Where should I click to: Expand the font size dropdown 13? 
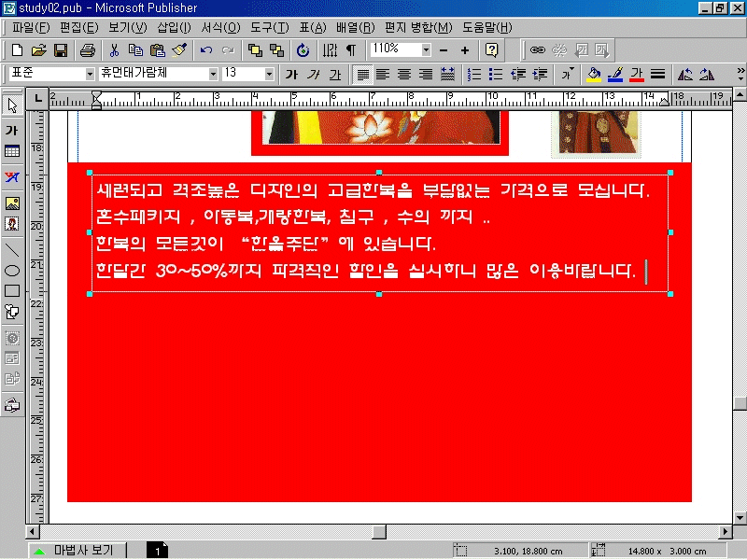click(269, 74)
